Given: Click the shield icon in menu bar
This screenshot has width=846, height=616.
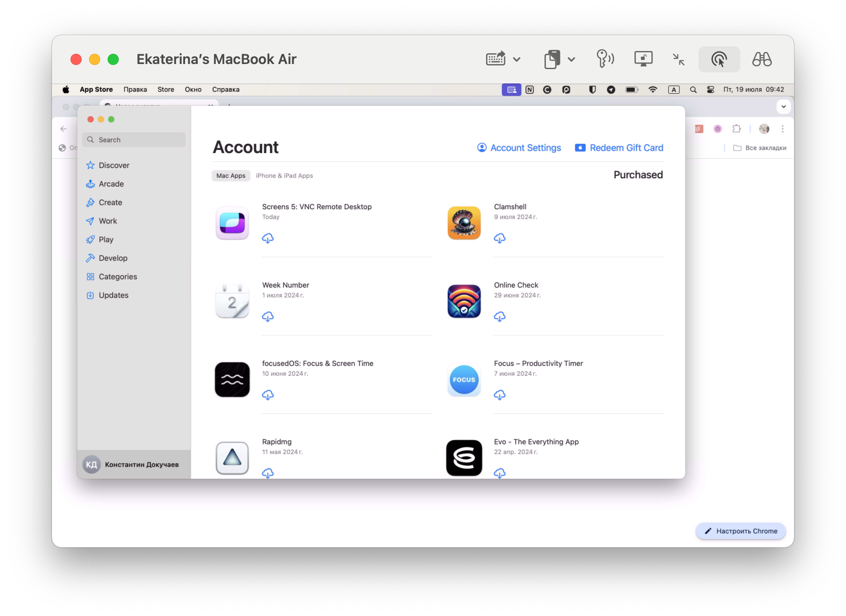Looking at the screenshot, I should pos(592,90).
